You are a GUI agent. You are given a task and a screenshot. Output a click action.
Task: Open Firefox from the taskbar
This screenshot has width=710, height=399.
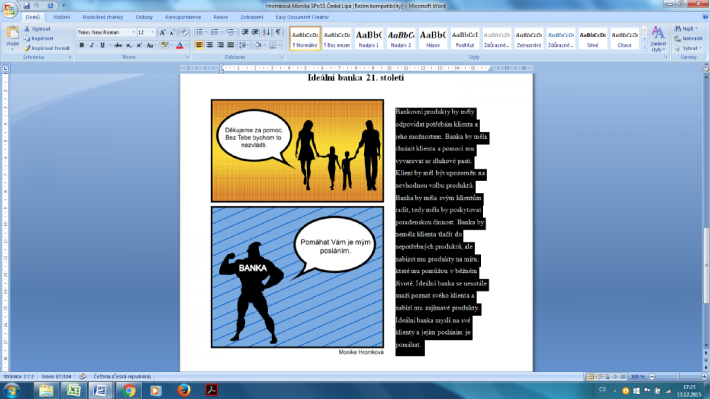[x=183, y=390]
